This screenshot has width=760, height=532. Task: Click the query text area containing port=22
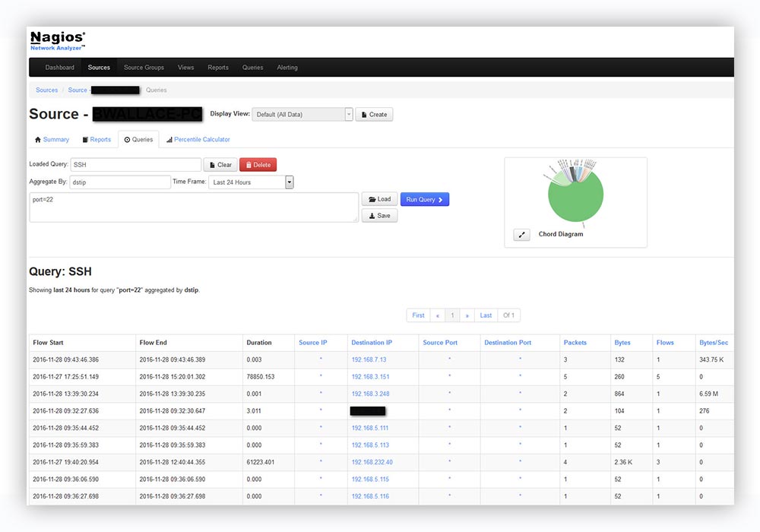pyautogui.click(x=194, y=207)
